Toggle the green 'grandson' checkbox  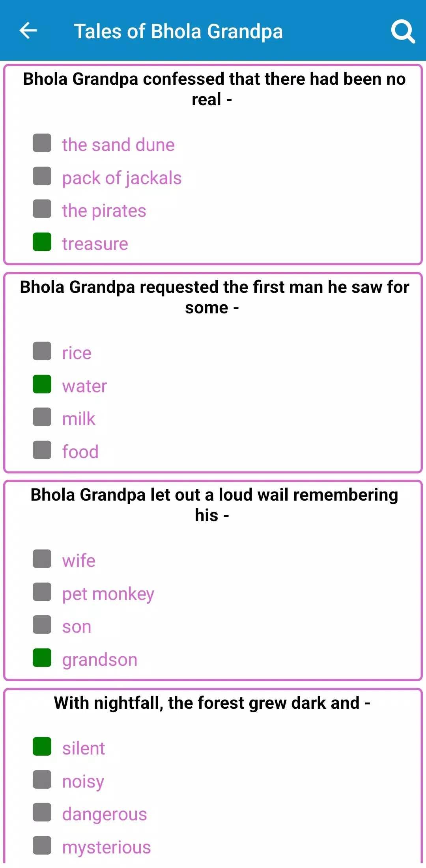coord(42,658)
